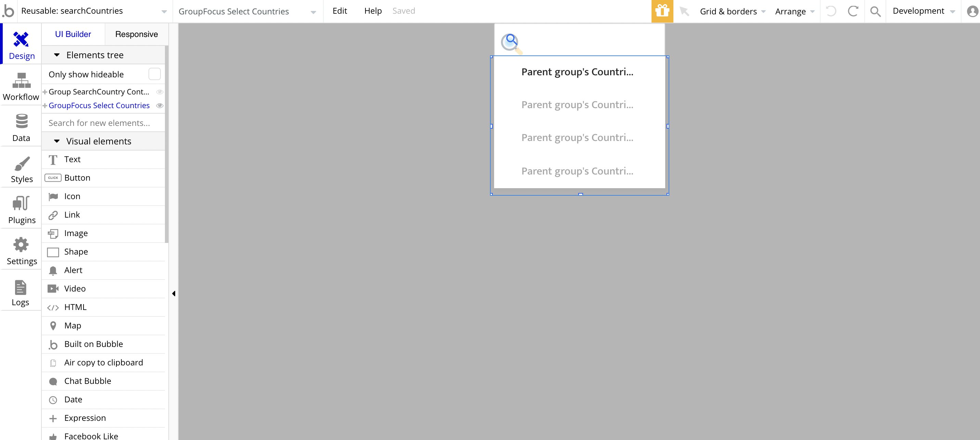Click the orange gift icon
Viewport: 980px width, 440px height.
point(662,11)
